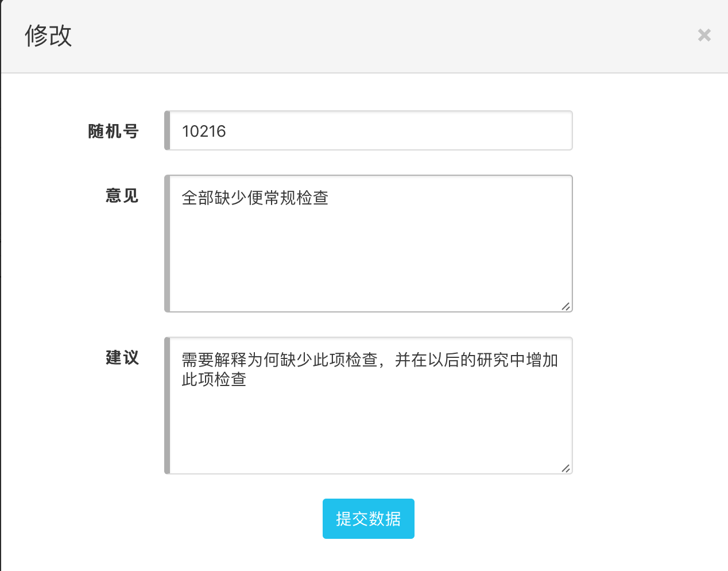Click the resize handle of the 建议 textarea
Screen dimensions: 728x571
click(566, 468)
